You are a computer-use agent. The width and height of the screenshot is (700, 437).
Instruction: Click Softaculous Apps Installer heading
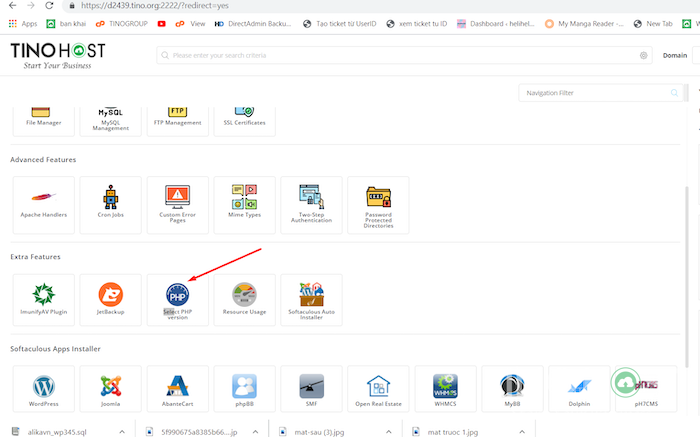pyautogui.click(x=55, y=349)
